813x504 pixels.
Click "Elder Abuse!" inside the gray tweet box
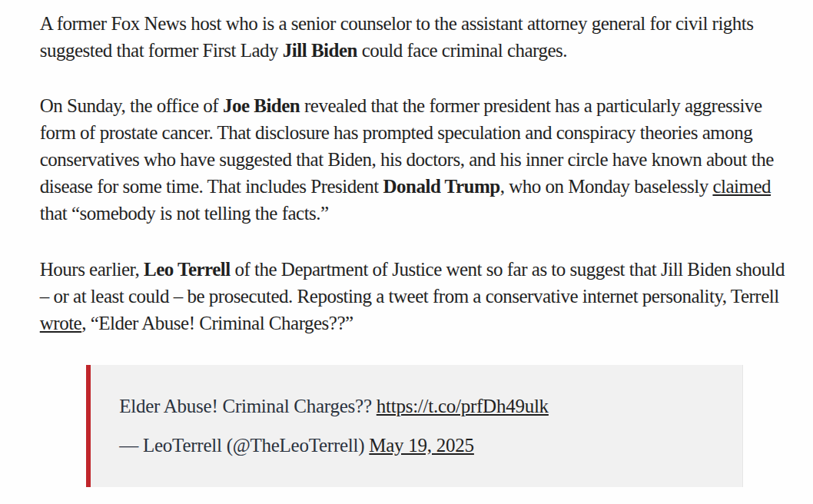[x=168, y=407]
